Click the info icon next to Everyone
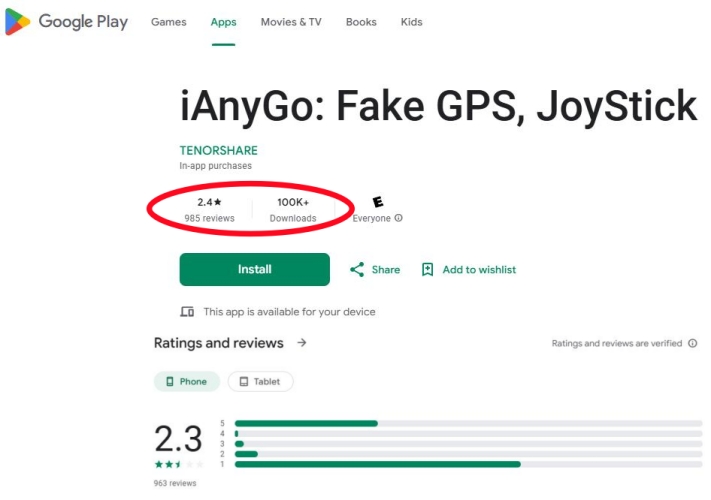 click(x=399, y=218)
